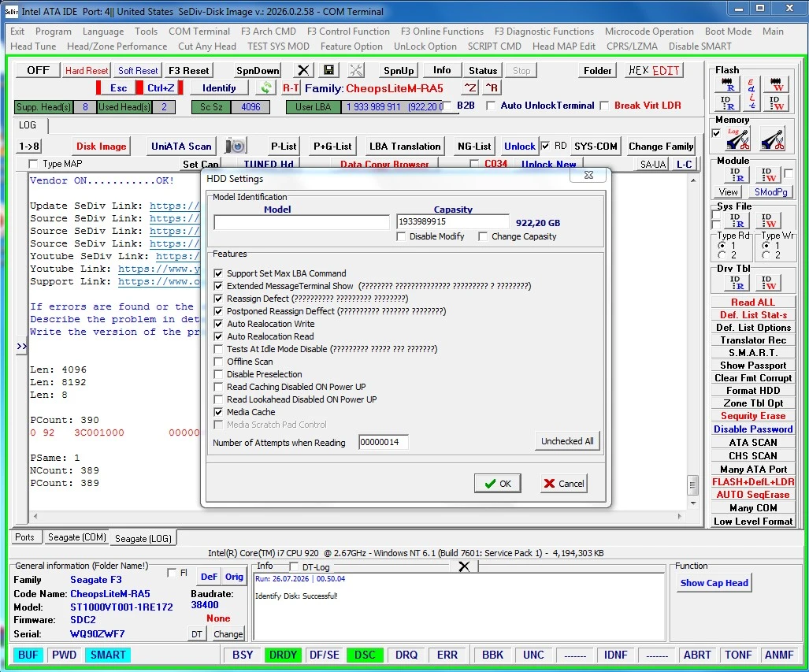Viewport: 809px width, 672px height.
Task: Click the Sys File ID read icon
Action: click(x=737, y=221)
